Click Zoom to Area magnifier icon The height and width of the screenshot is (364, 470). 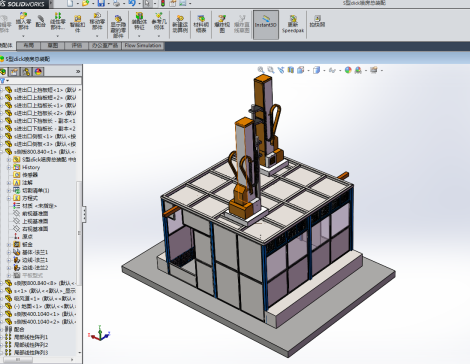271,70
